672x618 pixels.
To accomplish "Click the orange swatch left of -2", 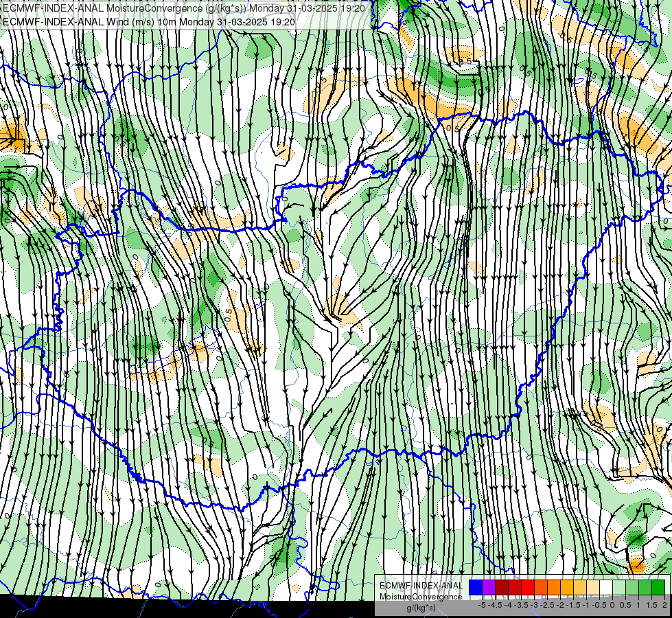I will 554,587.
